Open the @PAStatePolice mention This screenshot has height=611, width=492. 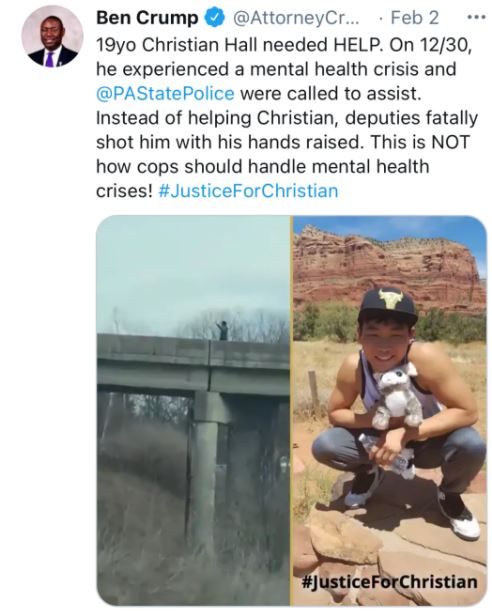pos(165,94)
